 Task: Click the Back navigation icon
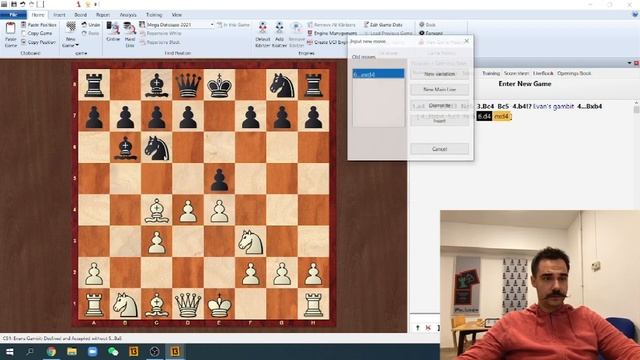pos(422,25)
